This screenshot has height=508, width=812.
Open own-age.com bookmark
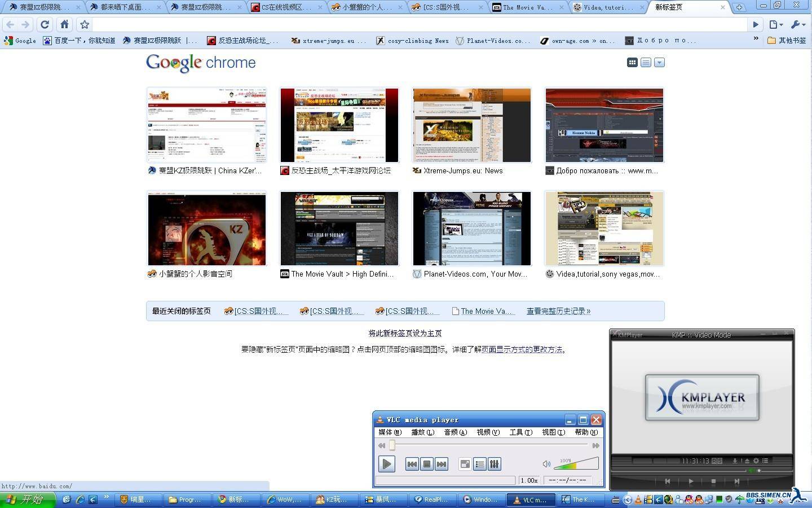(x=578, y=41)
